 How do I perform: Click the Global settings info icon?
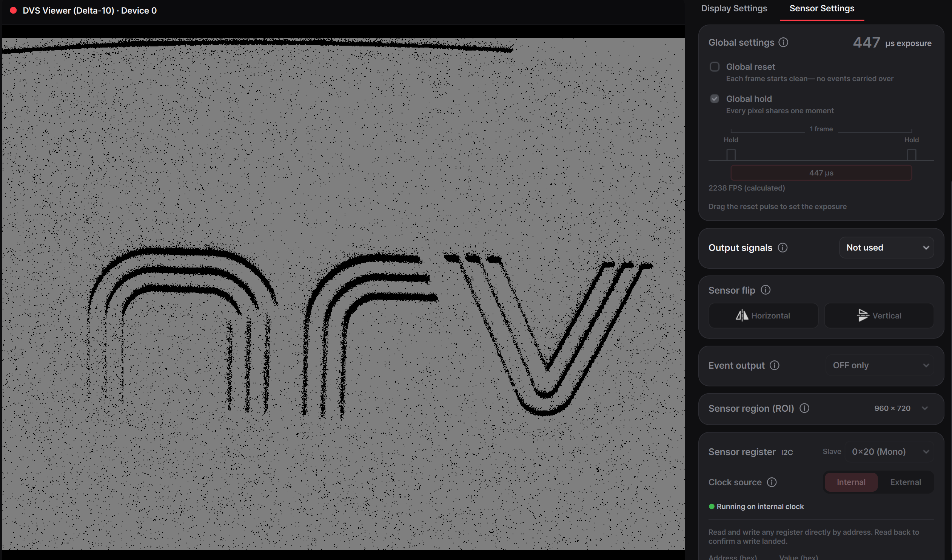783,42
